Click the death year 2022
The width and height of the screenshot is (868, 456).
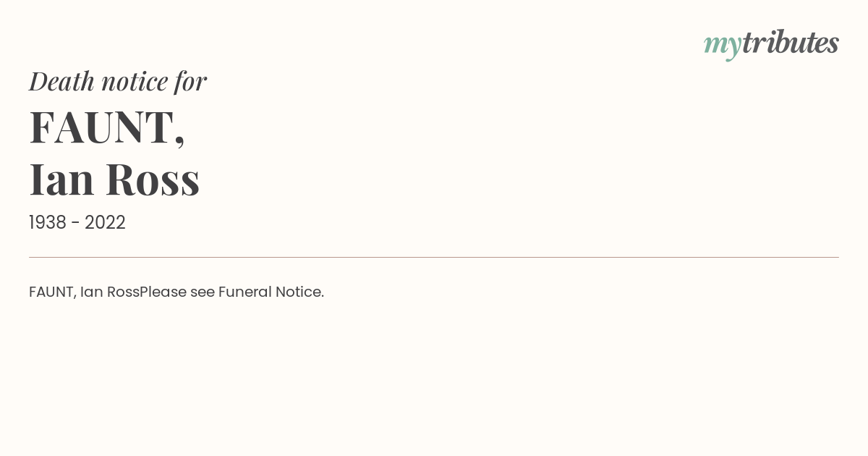click(x=105, y=223)
